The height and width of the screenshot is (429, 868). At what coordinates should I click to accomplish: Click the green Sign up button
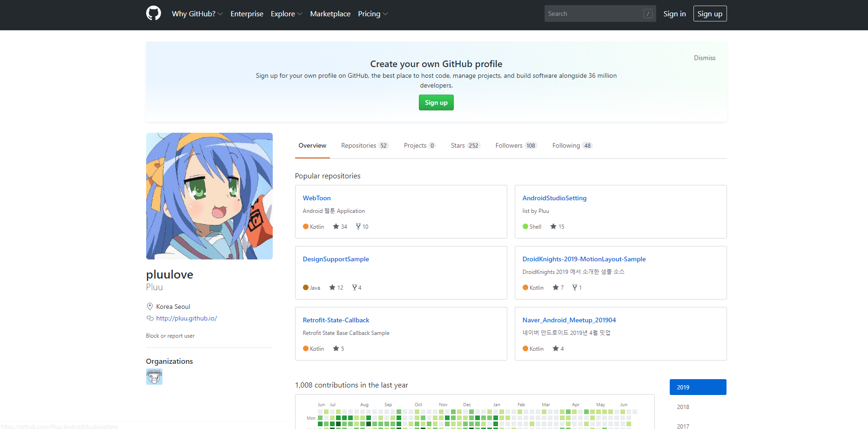(x=436, y=102)
